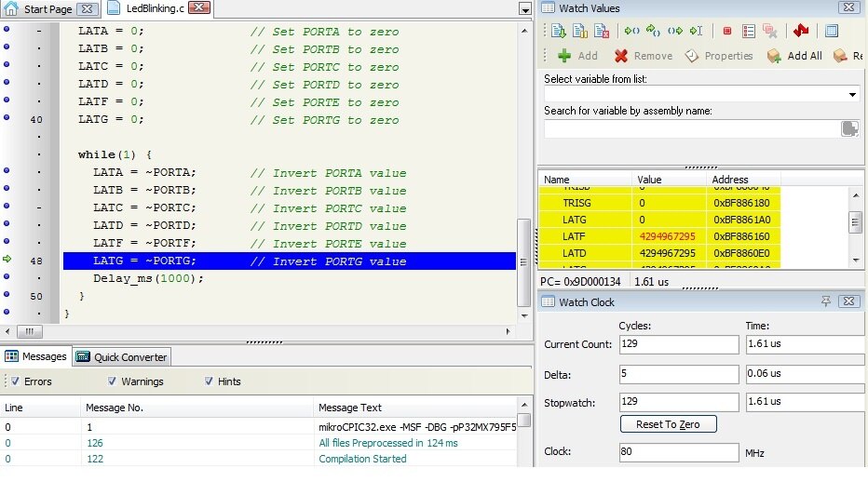Click in the Clock MHz input field
Image resolution: width=868 pixels, height=495 pixels.
tap(678, 453)
